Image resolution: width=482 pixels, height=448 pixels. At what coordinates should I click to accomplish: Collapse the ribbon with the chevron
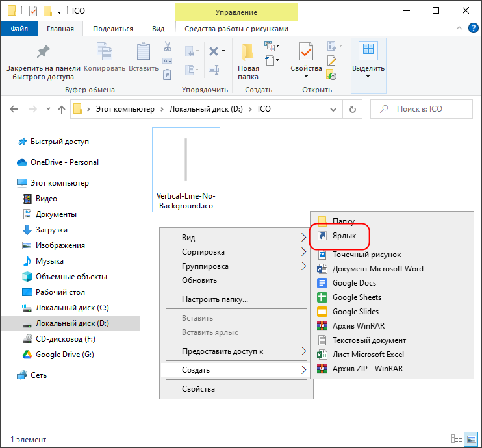click(459, 29)
